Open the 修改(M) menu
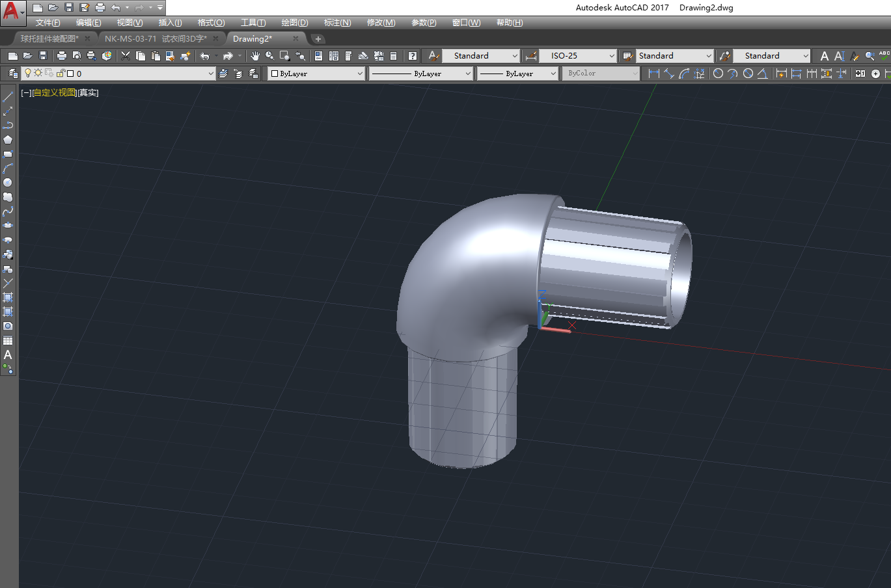 (x=381, y=23)
